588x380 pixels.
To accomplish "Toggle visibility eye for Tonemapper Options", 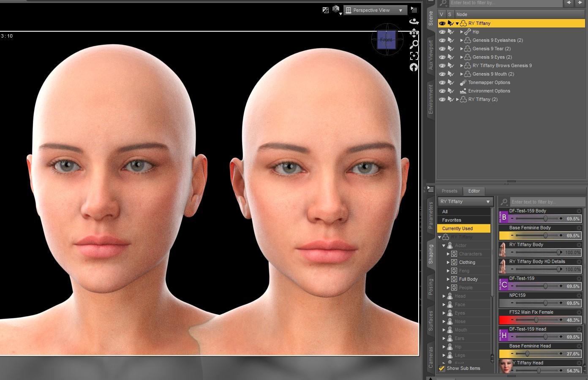I will click(x=442, y=82).
